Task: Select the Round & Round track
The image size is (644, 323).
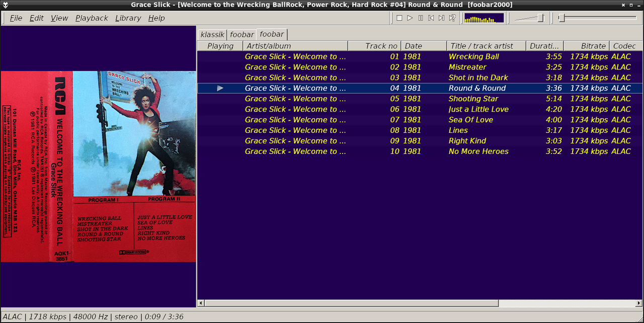Action: point(420,88)
